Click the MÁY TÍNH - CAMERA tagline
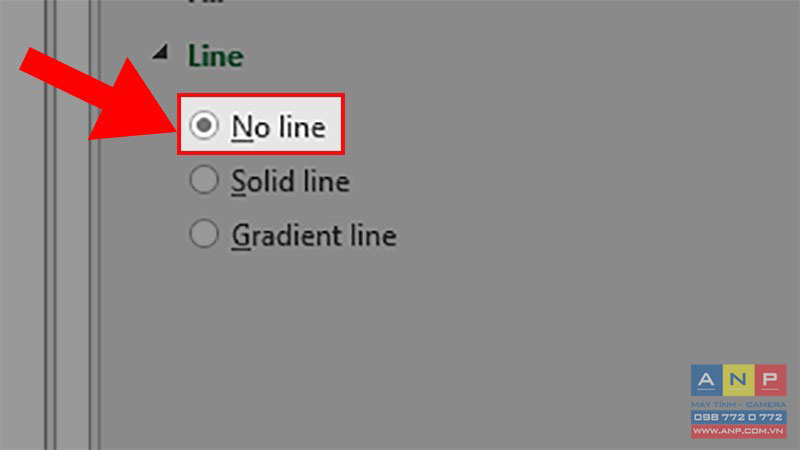Image resolution: width=800 pixels, height=450 pixels. click(x=739, y=404)
